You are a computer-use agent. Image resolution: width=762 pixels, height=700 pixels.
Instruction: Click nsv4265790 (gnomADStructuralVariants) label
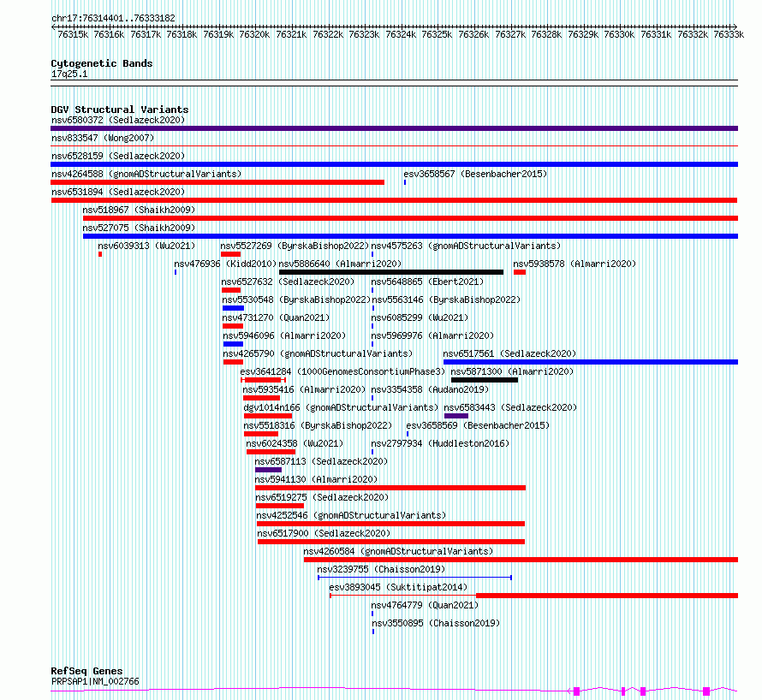click(318, 353)
